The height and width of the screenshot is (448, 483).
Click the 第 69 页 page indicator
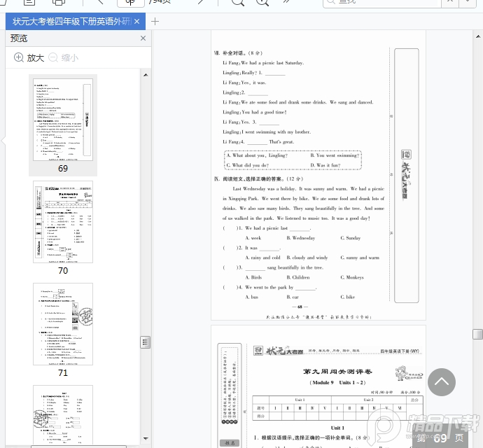click(440, 437)
